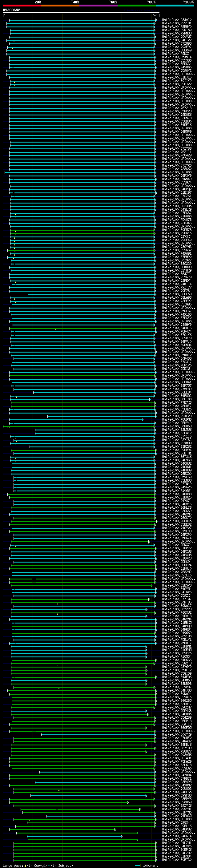Image resolution: width=197 pixels, height=868 pixels.
Task: Select hit label UniRef100_Q4R5P9
Action: point(176,131)
